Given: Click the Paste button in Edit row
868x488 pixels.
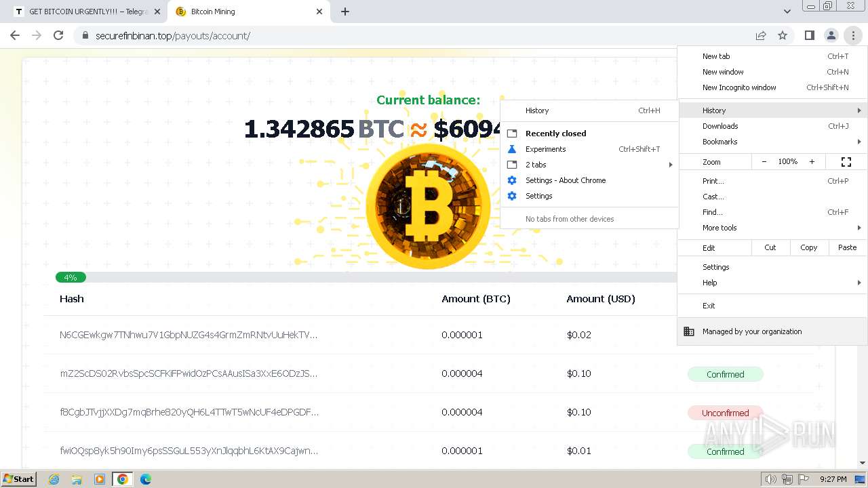Looking at the screenshot, I should 848,247.
